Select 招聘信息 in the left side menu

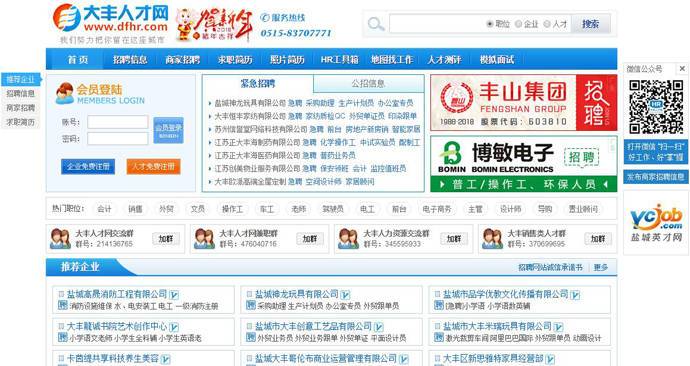21,94
